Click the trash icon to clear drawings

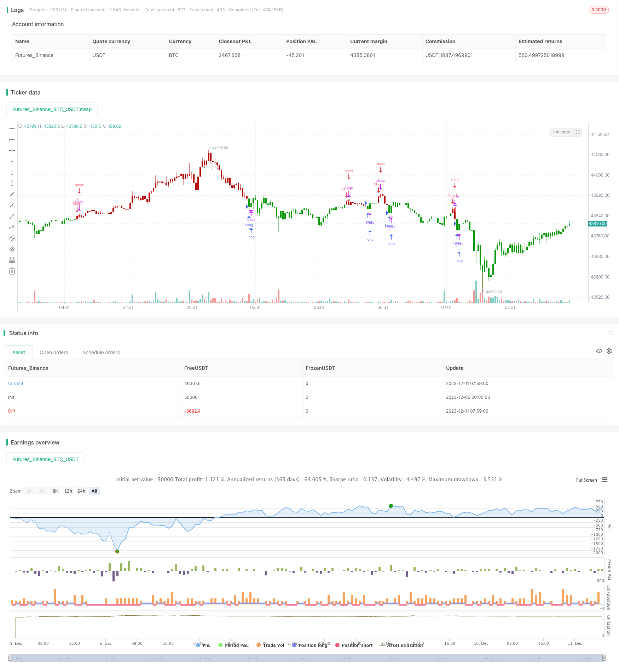tap(12, 271)
